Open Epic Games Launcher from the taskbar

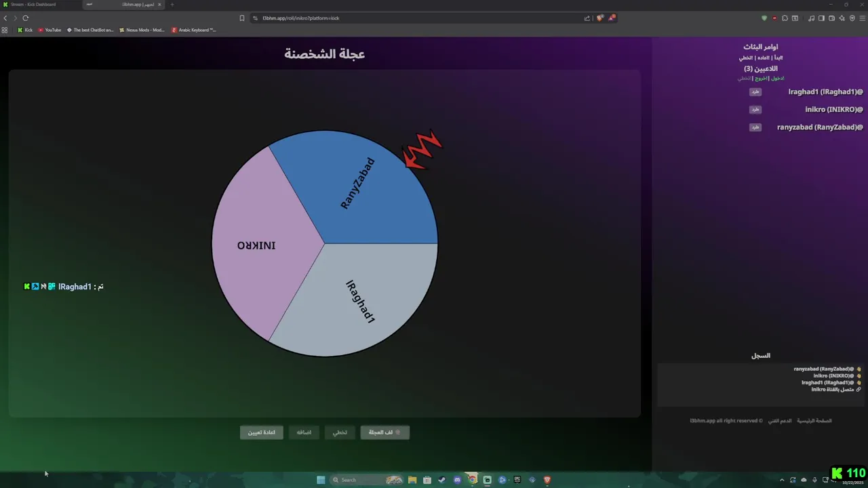[x=517, y=480]
